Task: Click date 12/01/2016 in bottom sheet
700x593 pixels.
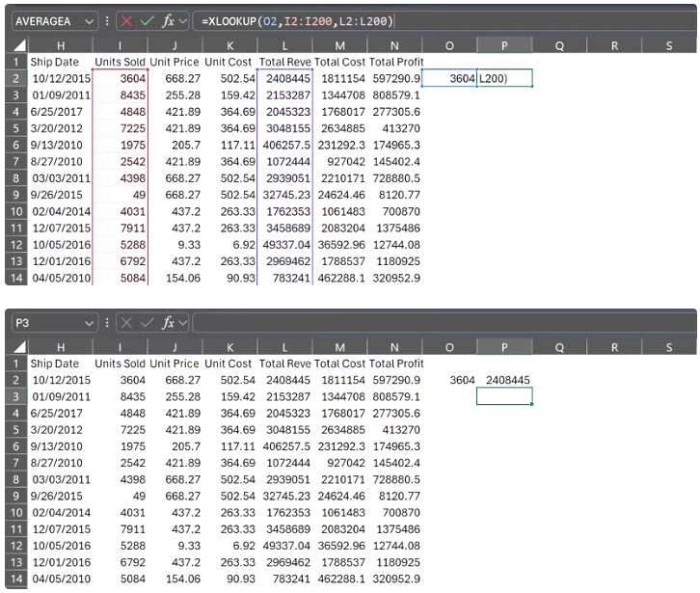Action: click(x=61, y=562)
